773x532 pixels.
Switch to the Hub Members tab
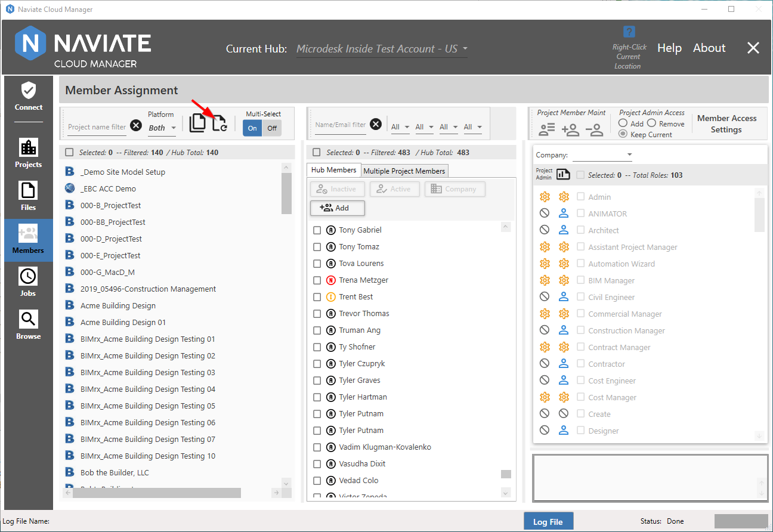click(x=334, y=170)
